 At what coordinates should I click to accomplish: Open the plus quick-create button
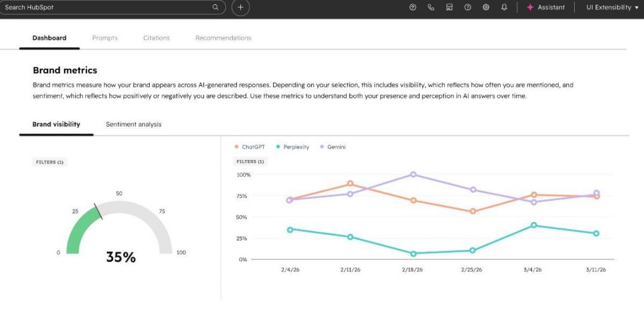point(241,7)
